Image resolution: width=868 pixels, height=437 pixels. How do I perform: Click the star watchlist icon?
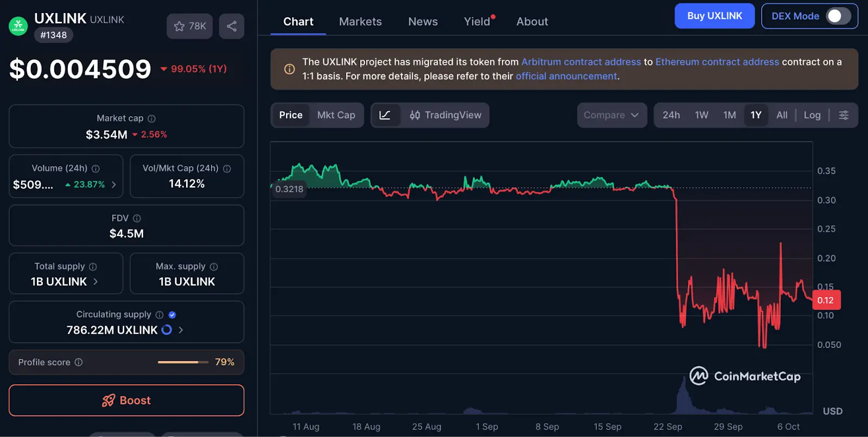point(180,26)
